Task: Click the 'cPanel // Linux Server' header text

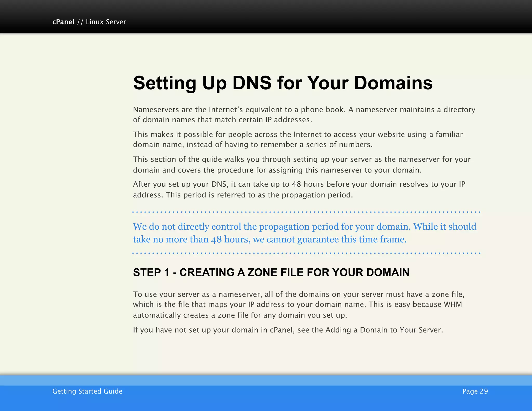Action: (89, 22)
